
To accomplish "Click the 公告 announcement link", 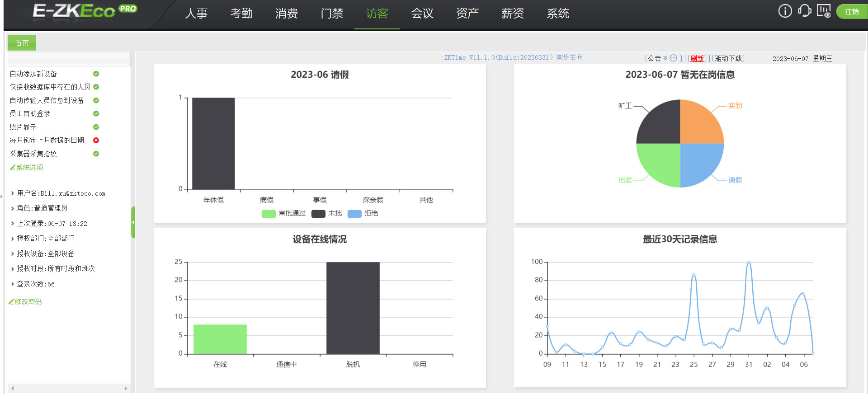I will (654, 58).
